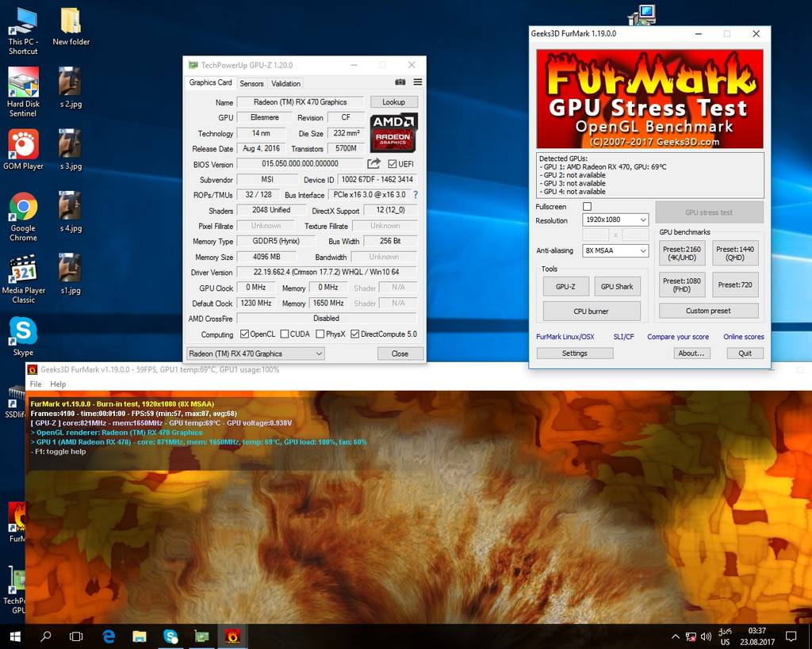The image size is (812, 649).
Task: Toggle the OpenCL computing checkbox
Action: click(245, 334)
